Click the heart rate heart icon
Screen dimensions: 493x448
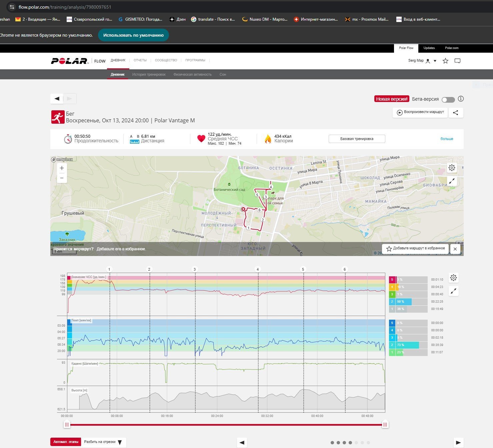[x=201, y=139]
